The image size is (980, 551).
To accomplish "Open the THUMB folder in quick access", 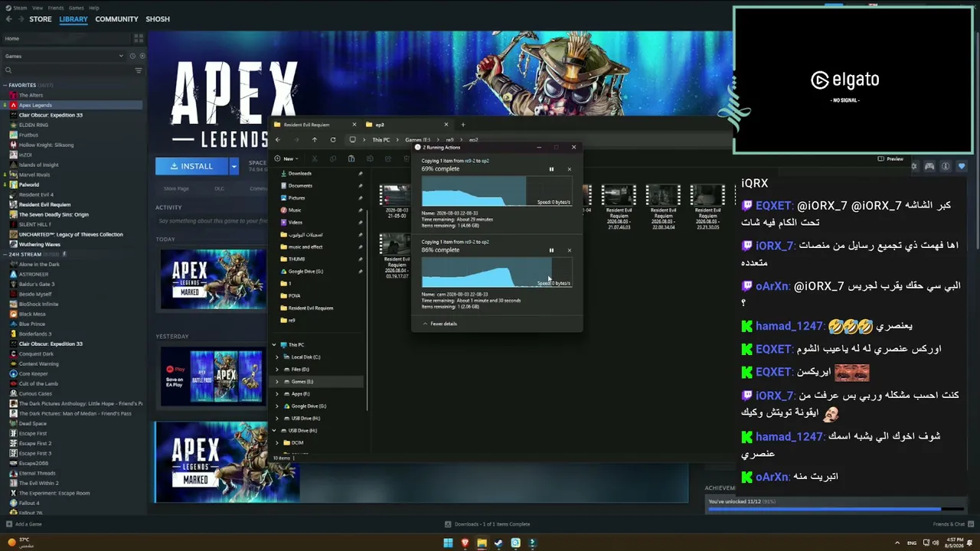I will pos(296,259).
